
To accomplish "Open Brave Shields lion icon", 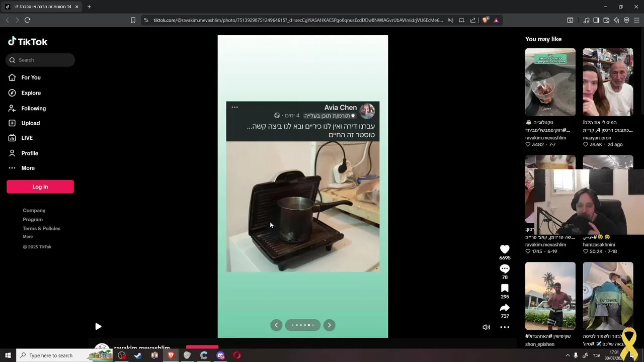I will point(485,20).
